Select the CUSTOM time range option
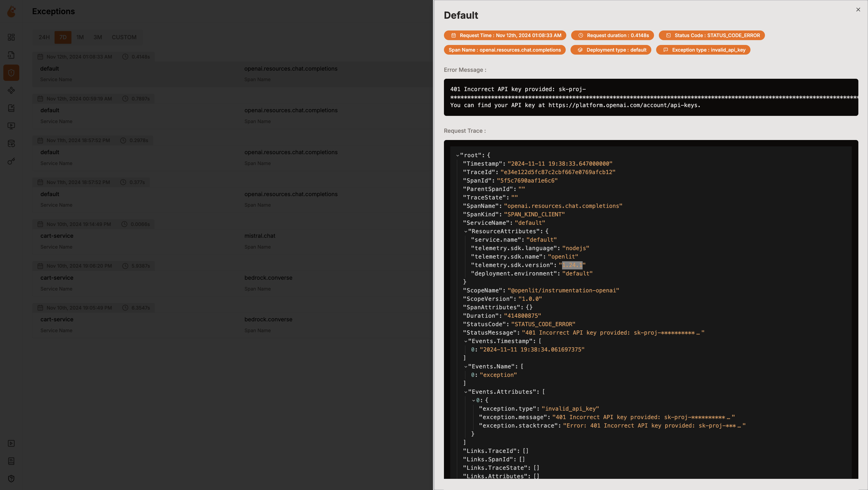The image size is (868, 490). coord(123,37)
